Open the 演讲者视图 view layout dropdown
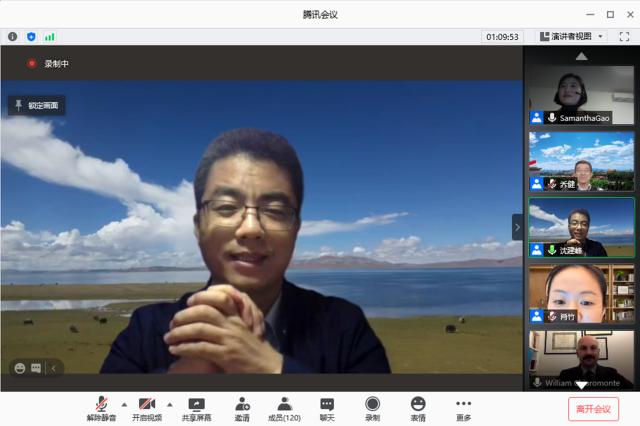640x426 pixels. tap(572, 37)
